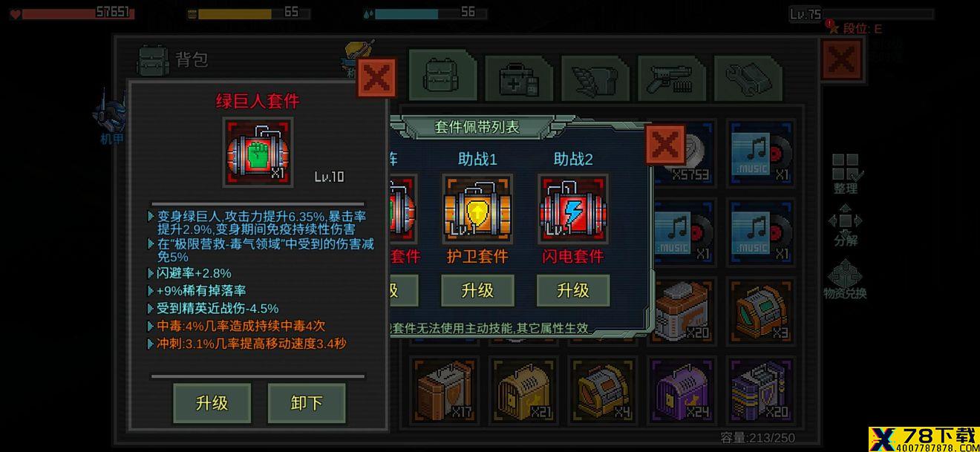Select the music disc item in top-right slot
The width and height of the screenshot is (980, 452).
[762, 153]
